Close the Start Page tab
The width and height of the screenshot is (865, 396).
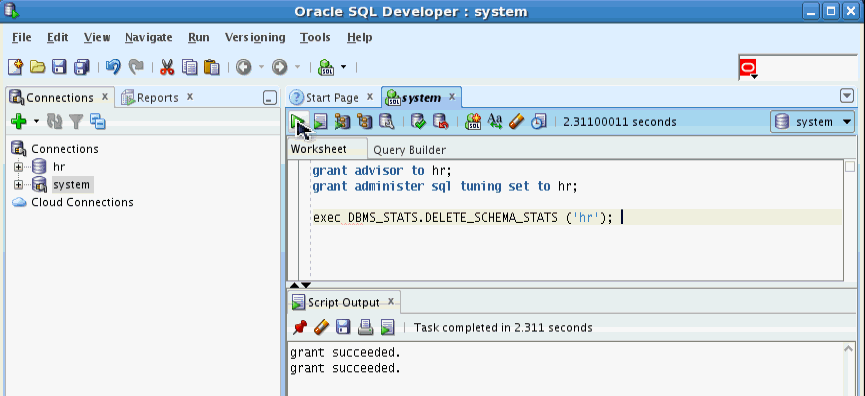tap(370, 97)
